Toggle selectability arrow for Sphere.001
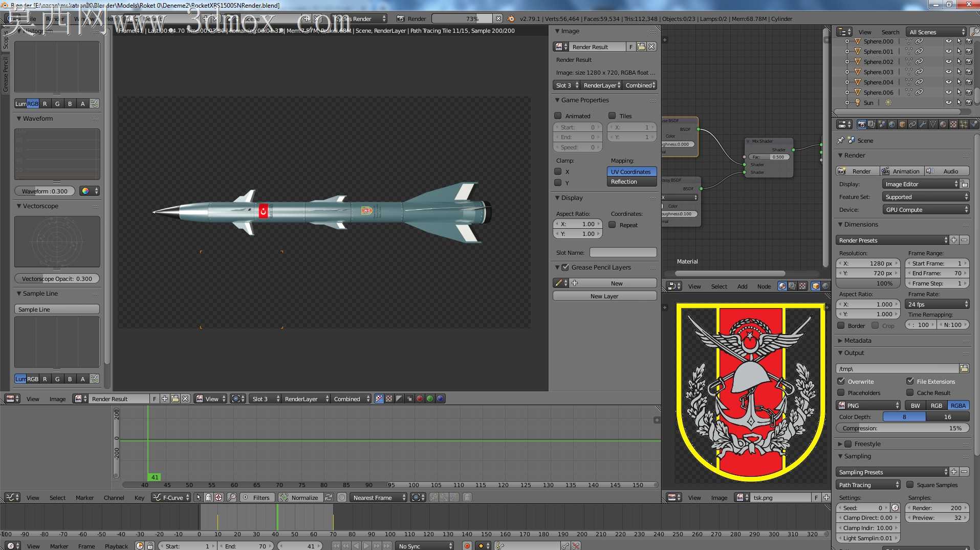 pos(959,52)
